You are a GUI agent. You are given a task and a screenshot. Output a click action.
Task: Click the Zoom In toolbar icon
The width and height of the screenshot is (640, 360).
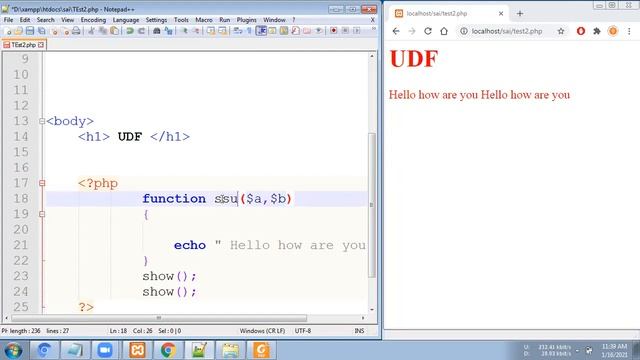[184, 31]
